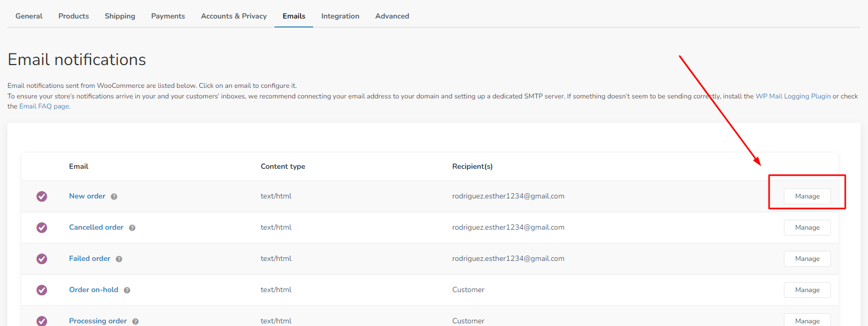
Task: Go to the Shipping tab
Action: (120, 16)
